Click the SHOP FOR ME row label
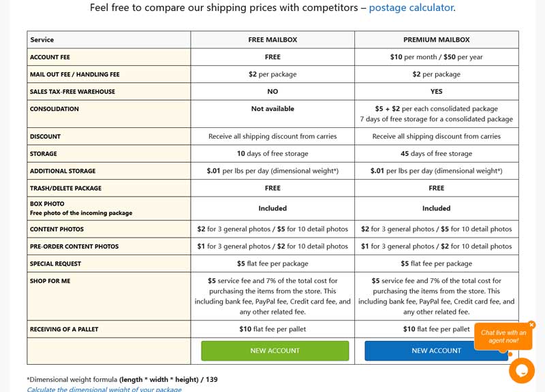 [x=50, y=281]
